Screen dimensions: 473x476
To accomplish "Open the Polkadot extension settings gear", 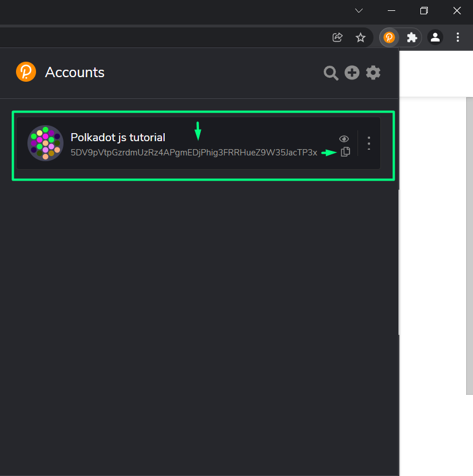I will pyautogui.click(x=373, y=73).
